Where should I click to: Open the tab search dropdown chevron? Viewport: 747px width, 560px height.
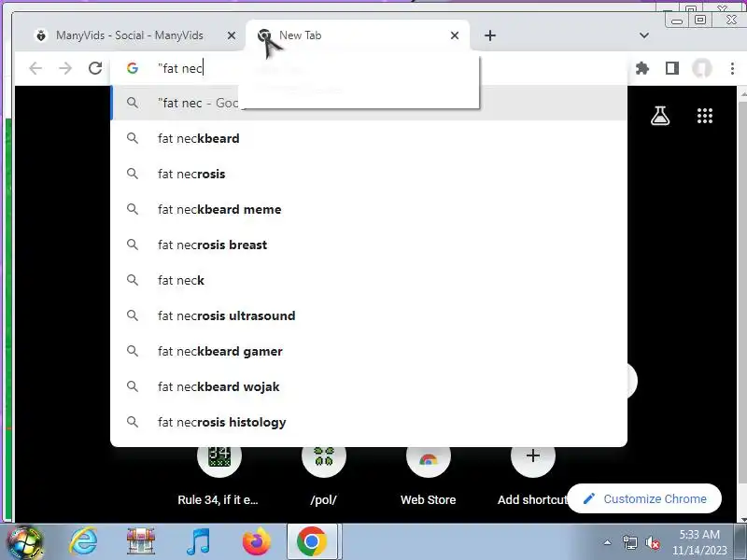coord(644,35)
